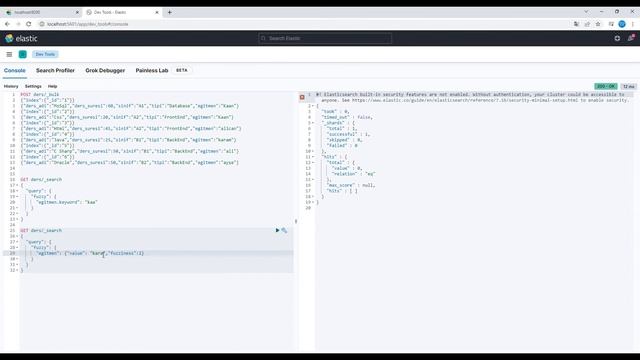Screen dimensions: 640x360
Task: Collapse the query object at line 18
Action: pos(17,191)
